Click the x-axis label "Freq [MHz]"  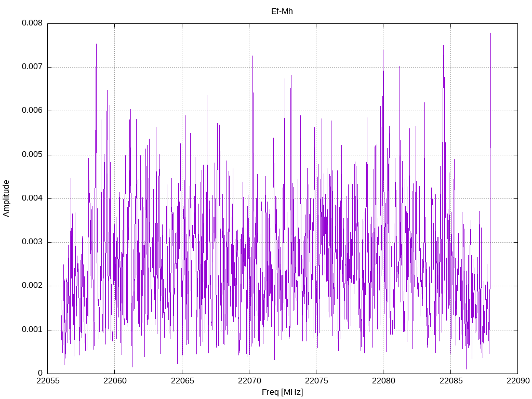click(282, 392)
